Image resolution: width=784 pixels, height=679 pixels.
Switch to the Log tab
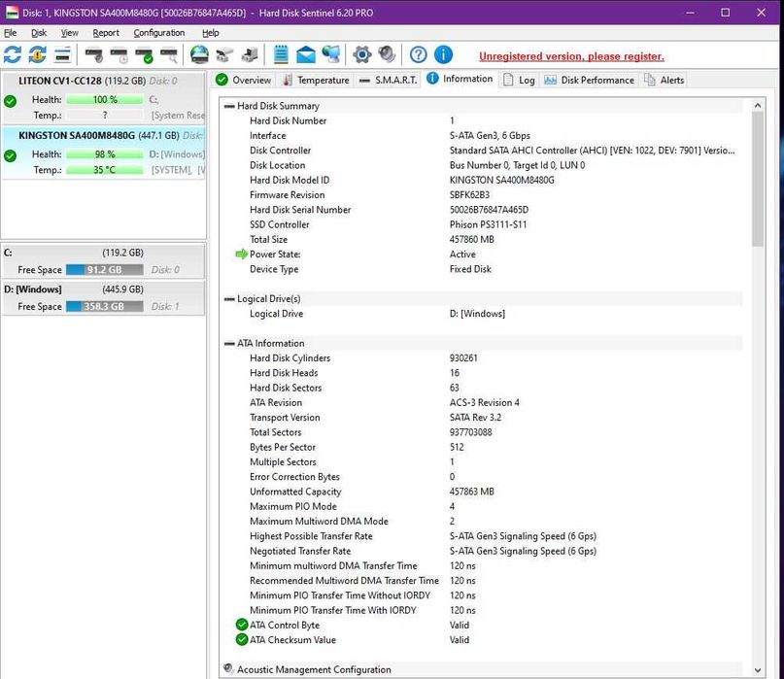[x=519, y=80]
